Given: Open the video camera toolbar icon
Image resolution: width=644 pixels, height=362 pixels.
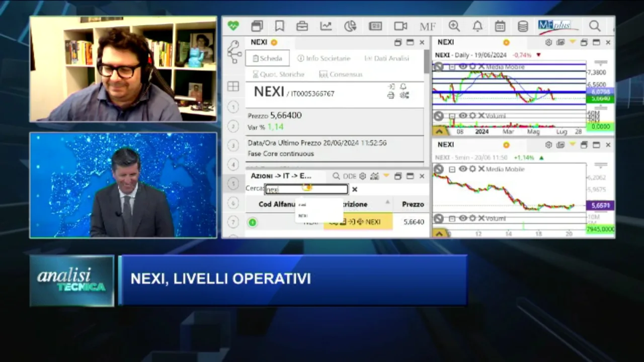Looking at the screenshot, I should 400,26.
